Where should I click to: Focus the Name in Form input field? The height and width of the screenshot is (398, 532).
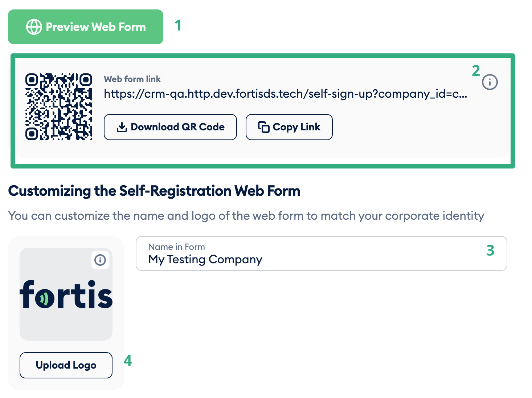[x=321, y=253]
